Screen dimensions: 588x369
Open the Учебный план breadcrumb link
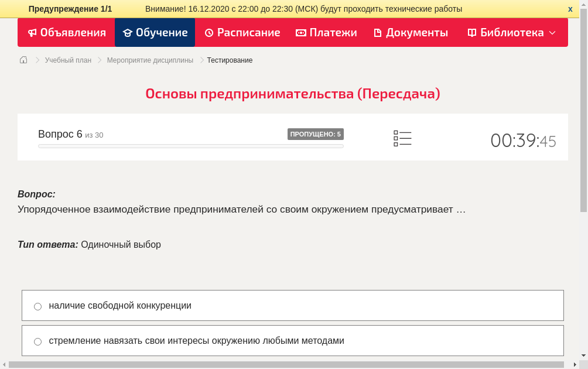pyautogui.click(x=67, y=60)
